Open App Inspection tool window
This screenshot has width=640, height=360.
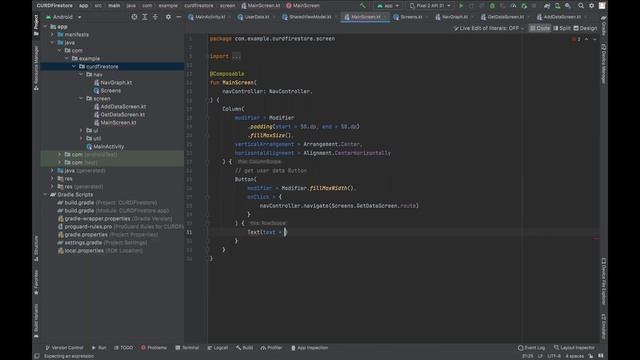[309, 348]
